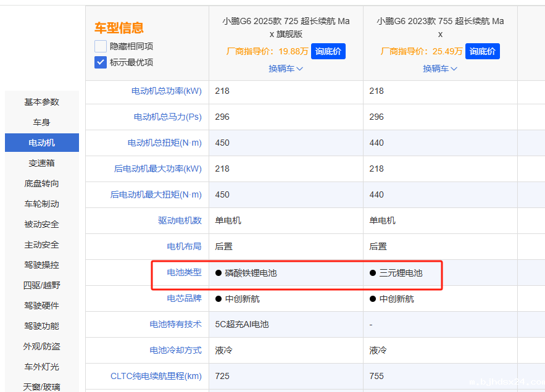Navigate to 被动安全 section
The width and height of the screenshot is (545, 392).
click(x=42, y=224)
